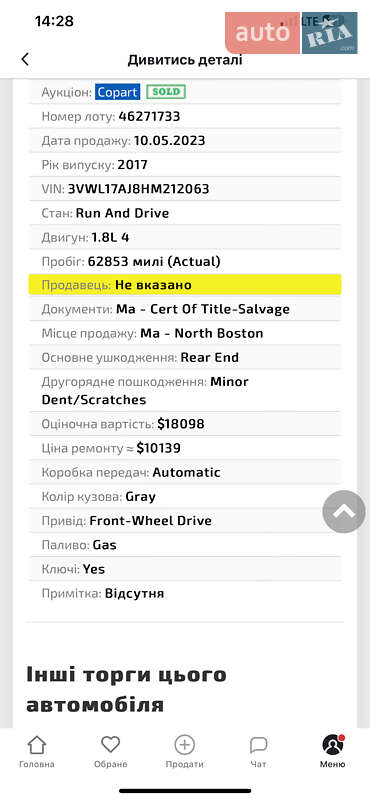Image resolution: width=370 pixels, height=800 pixels.
Task: Tap the green SOLD badge
Action: click(166, 92)
